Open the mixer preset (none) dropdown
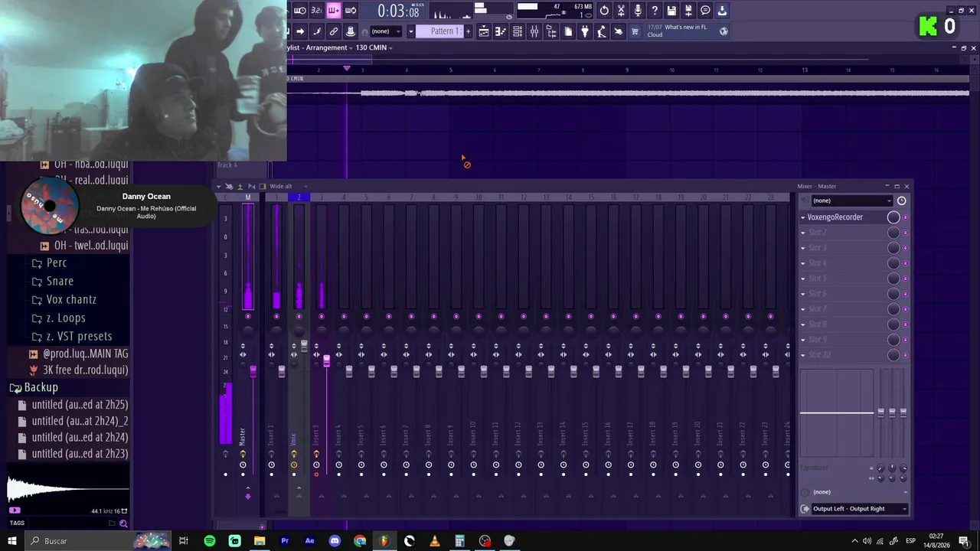Image resolution: width=980 pixels, height=551 pixels. pos(852,201)
